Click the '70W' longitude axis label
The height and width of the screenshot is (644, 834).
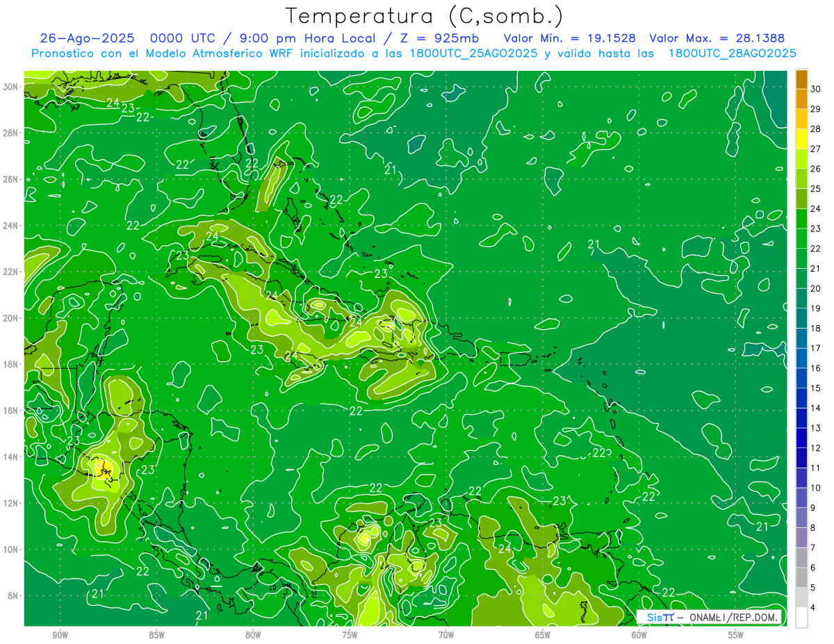(446, 635)
